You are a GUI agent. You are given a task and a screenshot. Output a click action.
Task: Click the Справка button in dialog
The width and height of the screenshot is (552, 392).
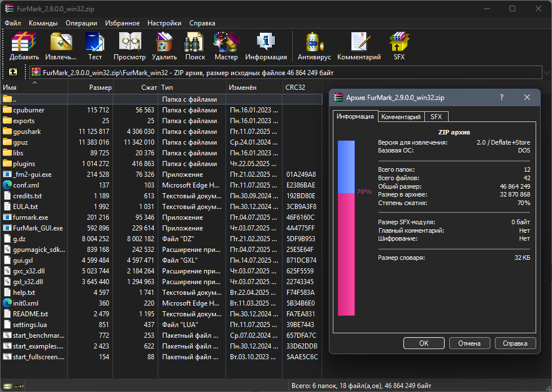tap(515, 343)
